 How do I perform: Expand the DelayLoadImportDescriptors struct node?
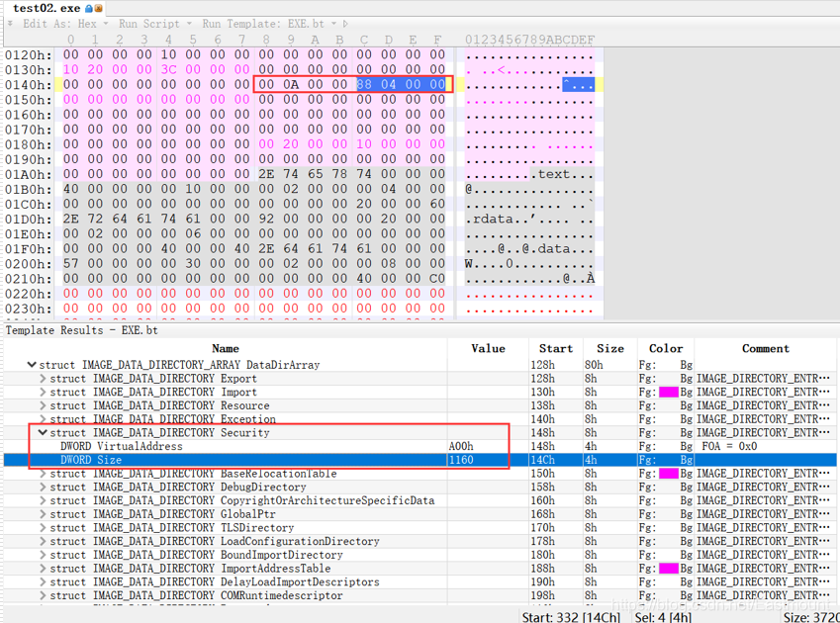click(x=43, y=581)
